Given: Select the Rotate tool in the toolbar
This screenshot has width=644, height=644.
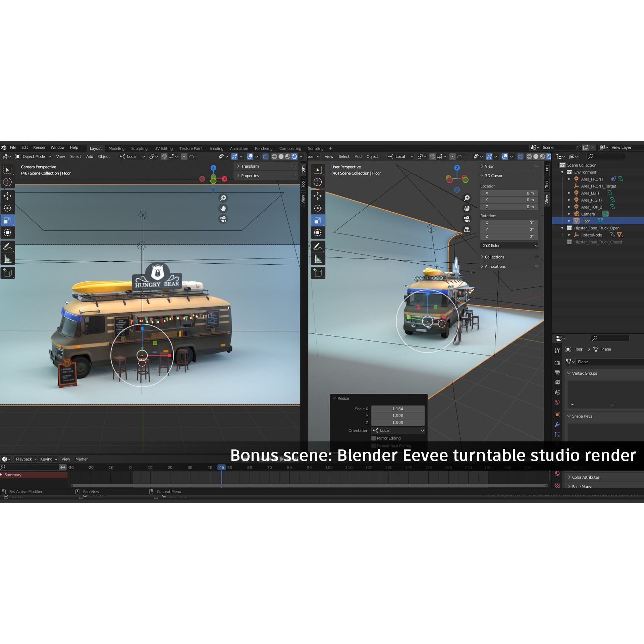Looking at the screenshot, I should (8, 208).
